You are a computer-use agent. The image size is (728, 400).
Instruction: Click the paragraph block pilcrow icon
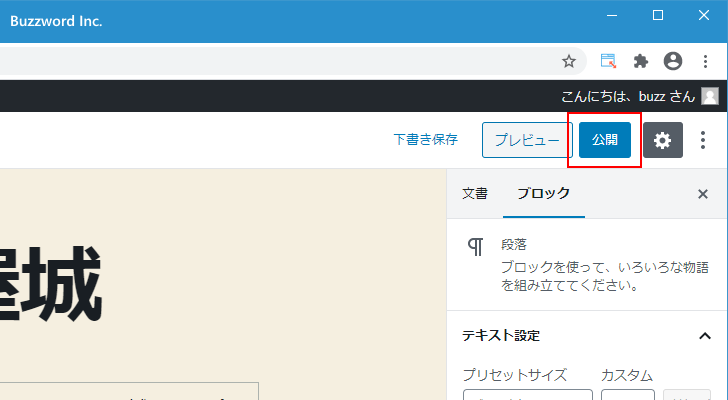coord(475,247)
